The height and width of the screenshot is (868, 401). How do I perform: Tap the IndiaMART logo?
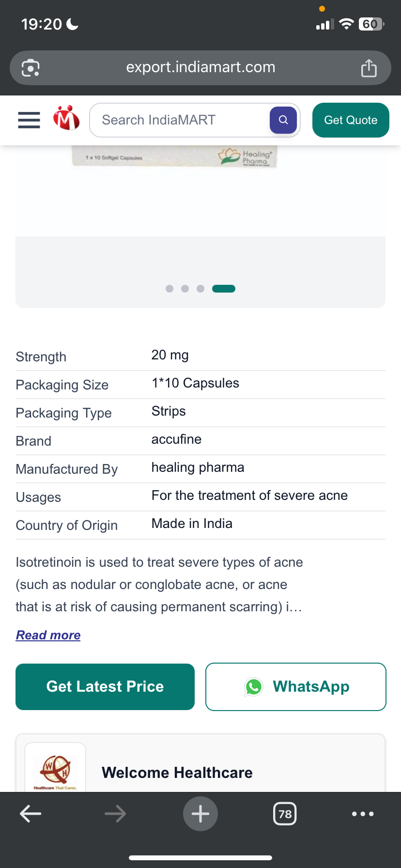[x=66, y=119]
